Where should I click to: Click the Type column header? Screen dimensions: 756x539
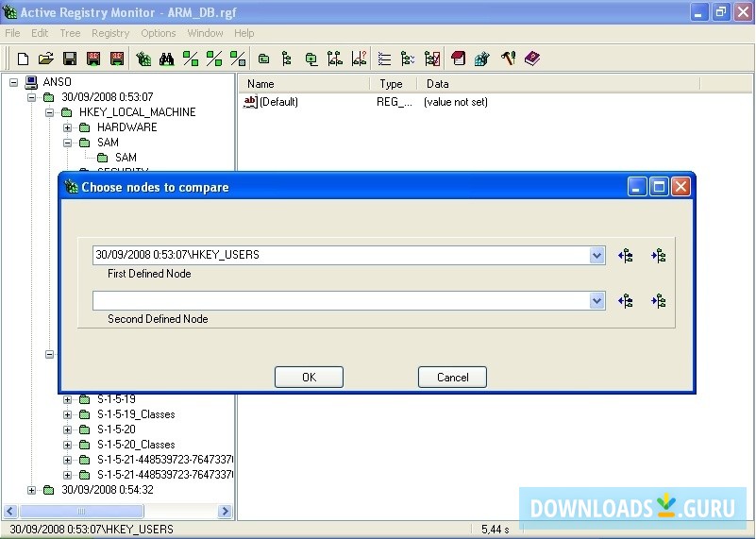point(393,84)
